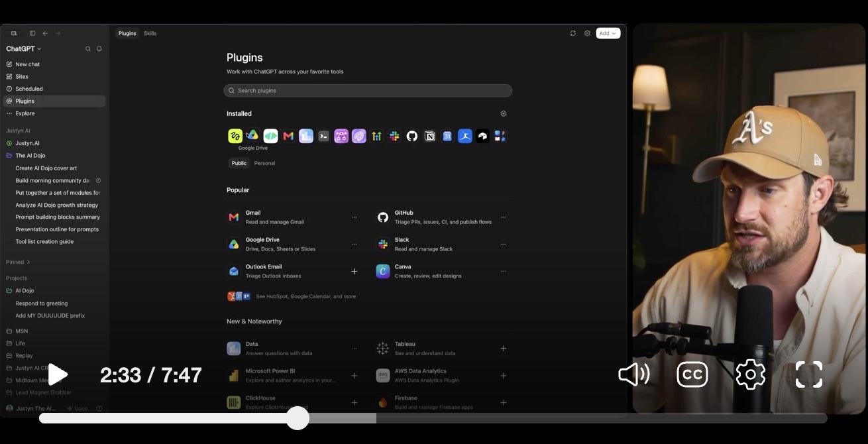This screenshot has width=868, height=444.
Task: Open chat Analyze AI Dojo growth strategy
Action: click(x=57, y=205)
